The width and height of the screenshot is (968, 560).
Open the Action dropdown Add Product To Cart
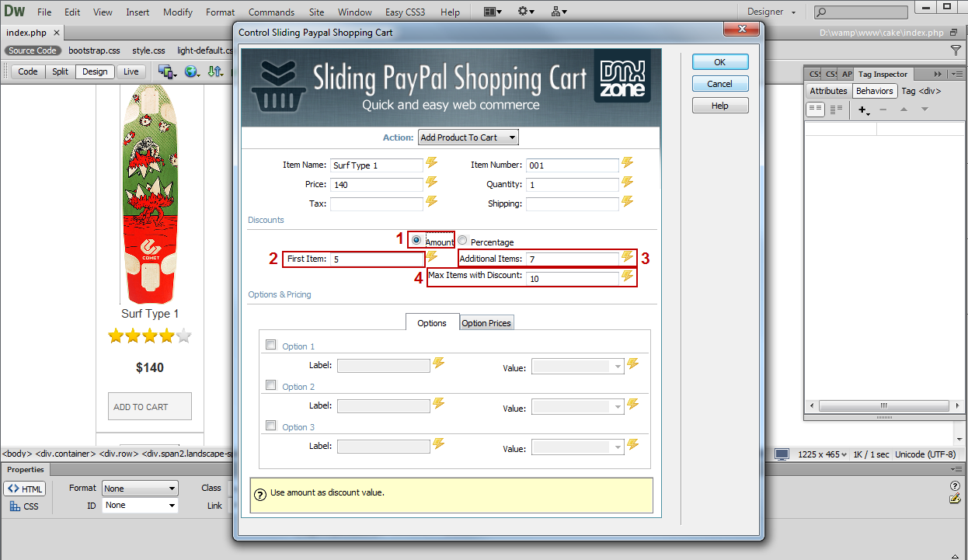click(468, 137)
